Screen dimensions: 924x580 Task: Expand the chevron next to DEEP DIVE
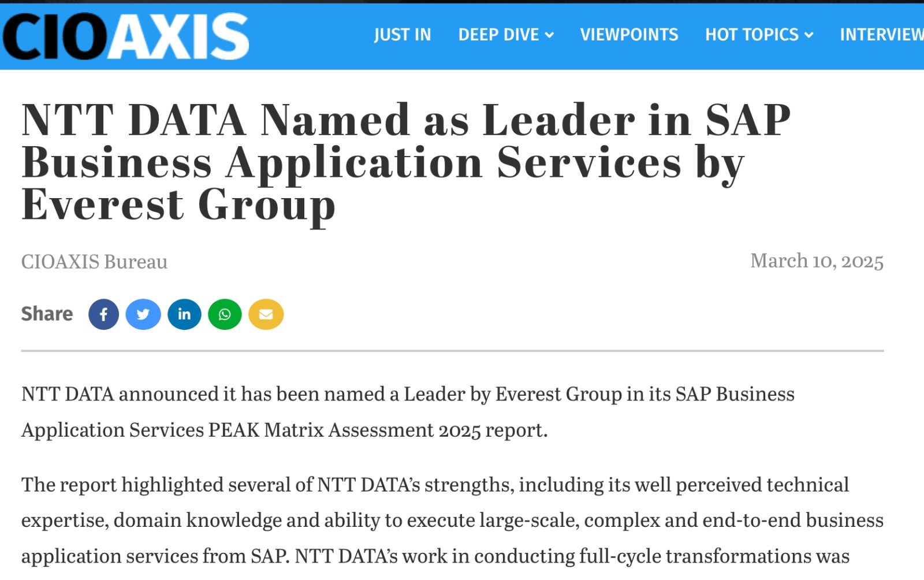tap(550, 36)
